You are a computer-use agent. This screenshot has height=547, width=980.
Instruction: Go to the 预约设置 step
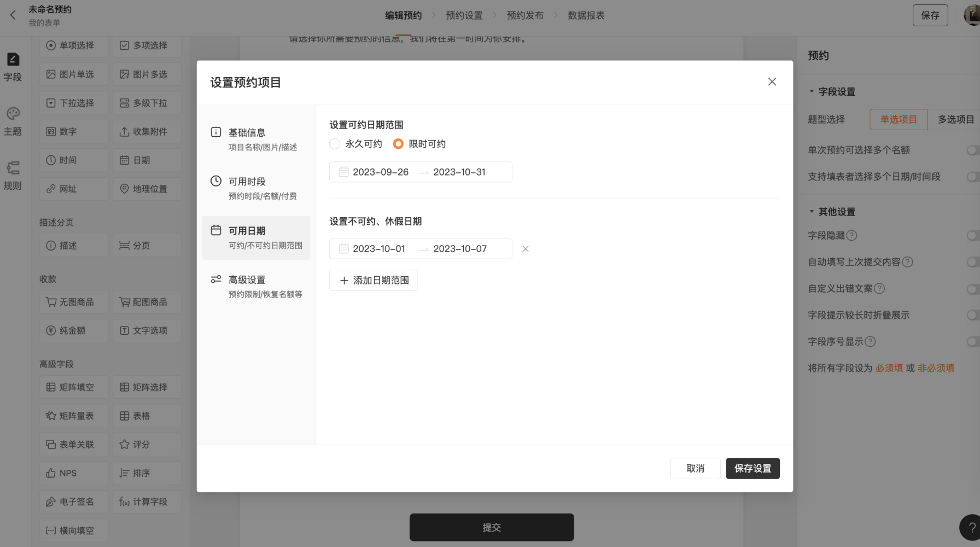coord(464,15)
